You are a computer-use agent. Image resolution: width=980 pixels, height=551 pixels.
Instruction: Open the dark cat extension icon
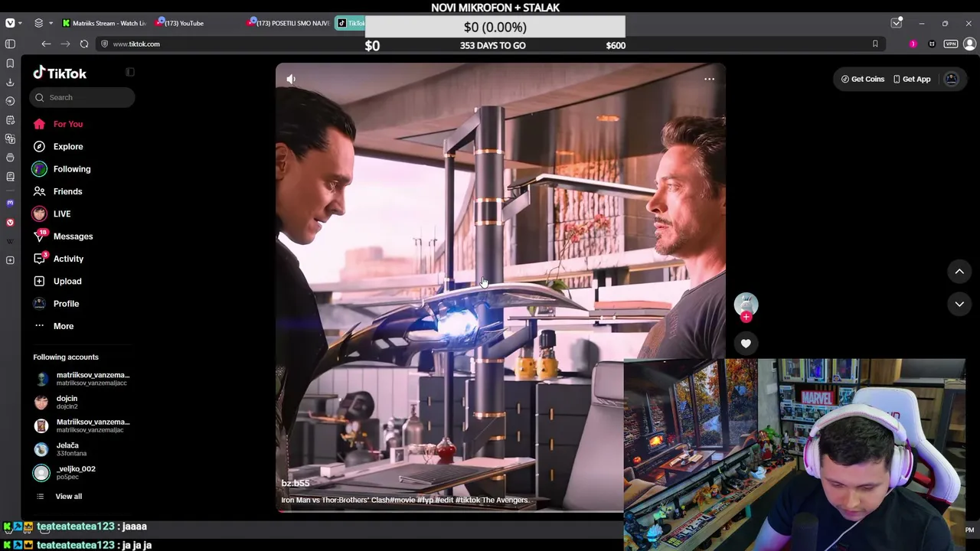coord(932,44)
